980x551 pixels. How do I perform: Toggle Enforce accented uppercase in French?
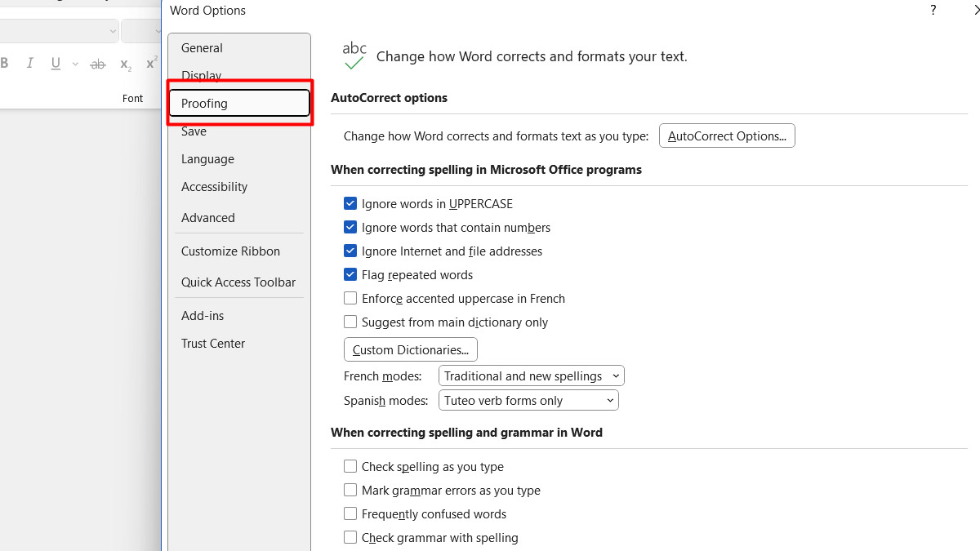tap(350, 299)
